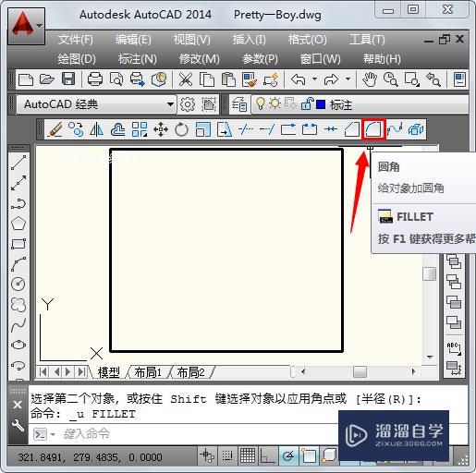Click the Match Properties icon
The height and width of the screenshot is (473, 476).
click(249, 79)
